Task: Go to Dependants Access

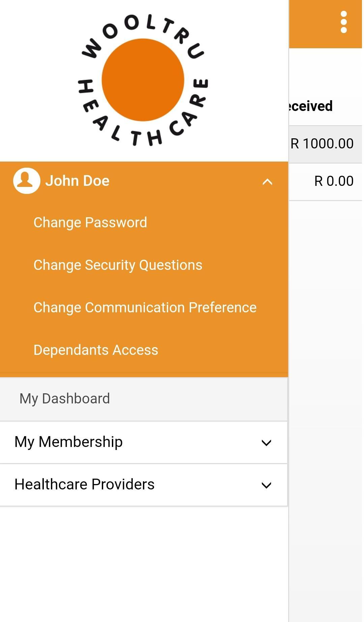Action: coord(96,350)
